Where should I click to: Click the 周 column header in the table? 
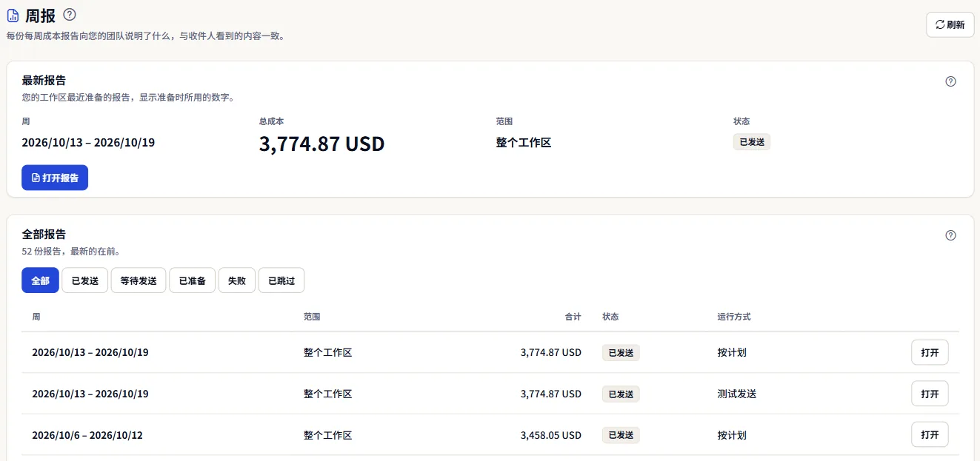[x=36, y=317]
